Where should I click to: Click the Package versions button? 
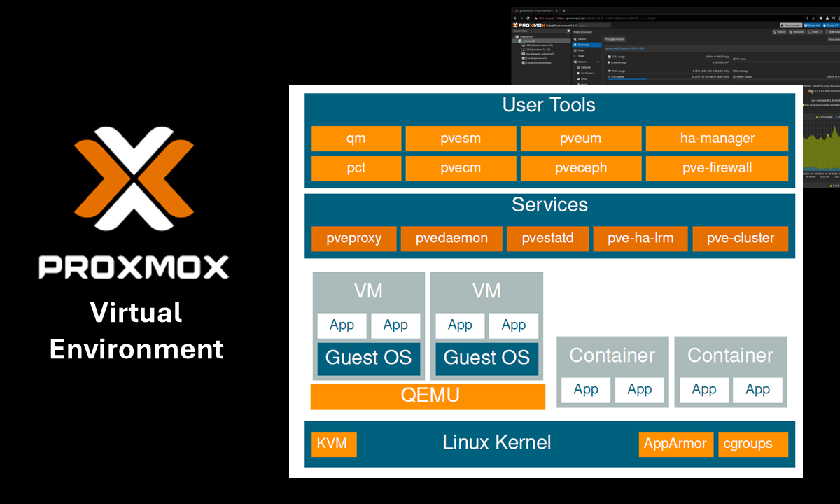(615, 39)
